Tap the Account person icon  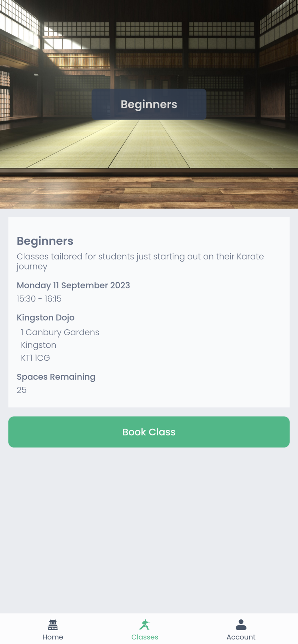click(x=241, y=625)
